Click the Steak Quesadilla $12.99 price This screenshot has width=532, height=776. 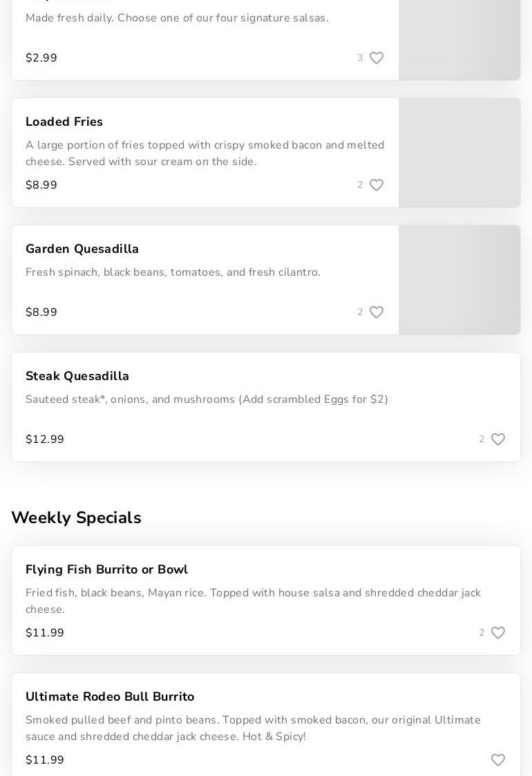tap(45, 439)
